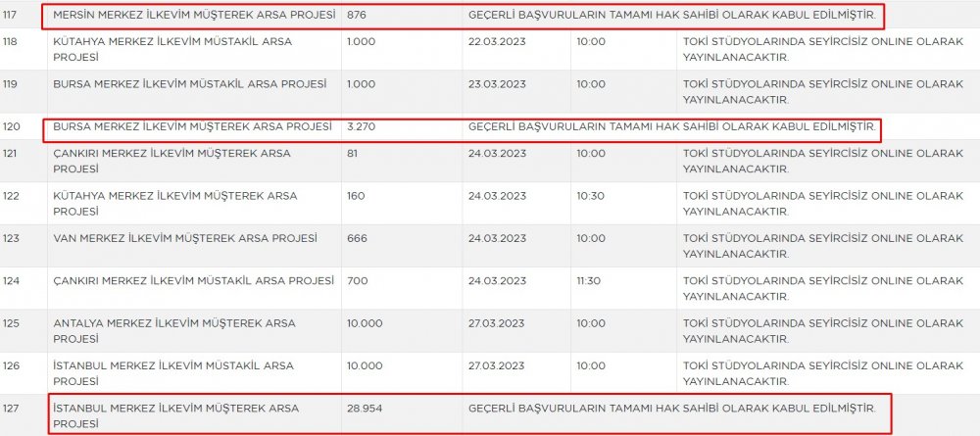Select row number 123
This screenshot has width=980, height=436.
click(x=11, y=238)
